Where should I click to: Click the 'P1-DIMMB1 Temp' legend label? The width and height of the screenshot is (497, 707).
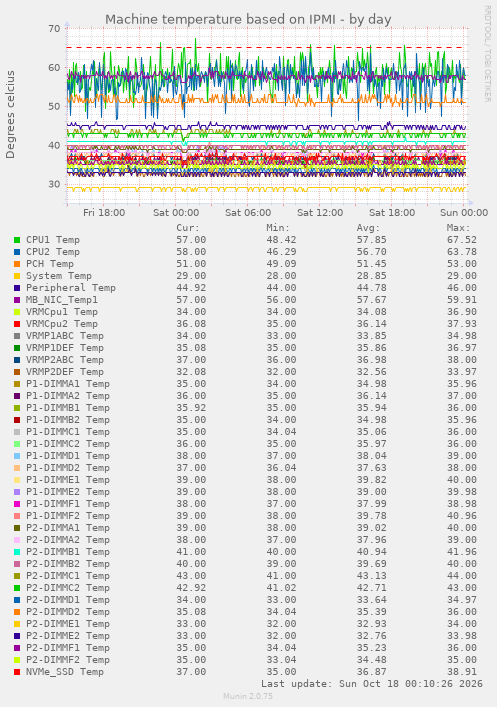[x=68, y=408]
